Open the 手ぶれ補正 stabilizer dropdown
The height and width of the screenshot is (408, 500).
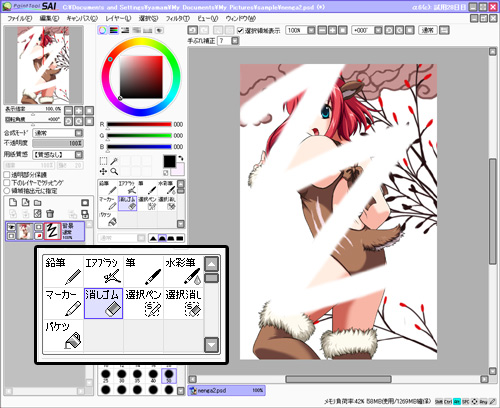[x=235, y=41]
